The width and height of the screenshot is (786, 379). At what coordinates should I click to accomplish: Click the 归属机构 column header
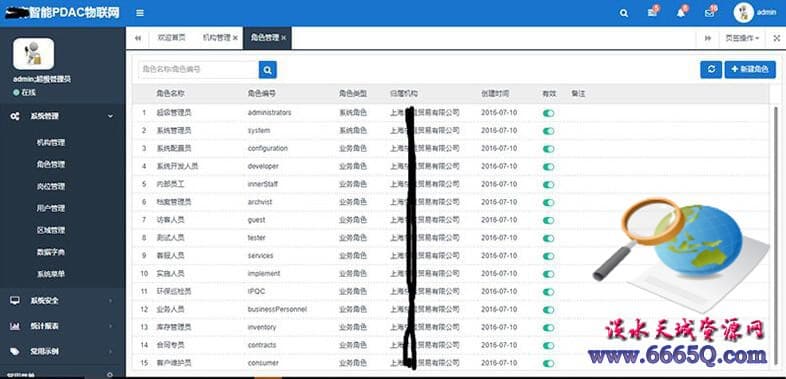point(404,94)
